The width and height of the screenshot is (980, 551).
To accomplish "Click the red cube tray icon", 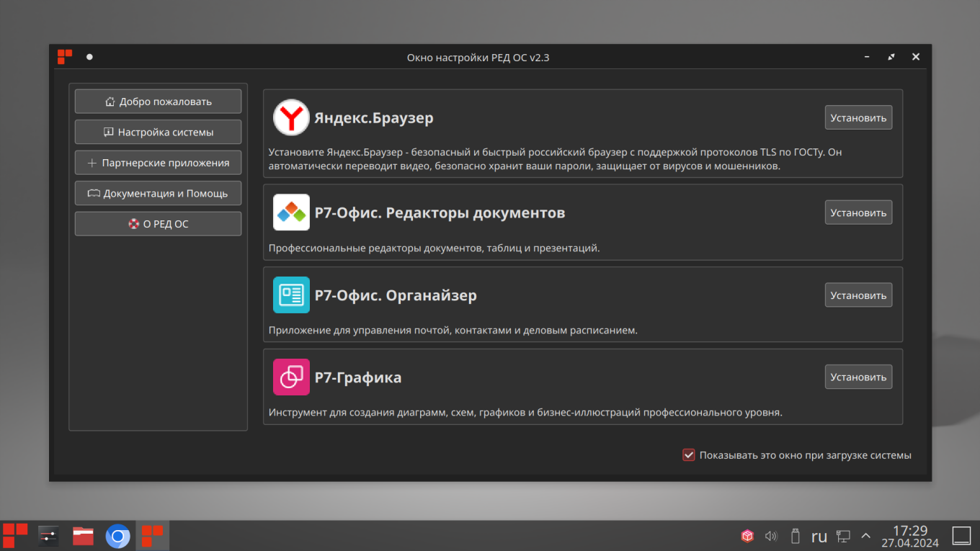I will (747, 536).
